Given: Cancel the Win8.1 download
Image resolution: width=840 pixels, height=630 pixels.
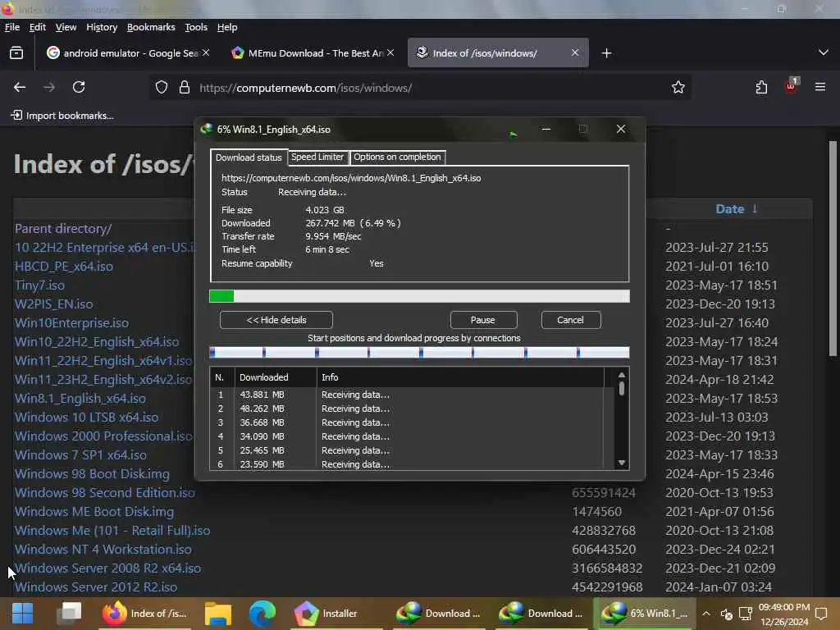Looking at the screenshot, I should click(571, 320).
